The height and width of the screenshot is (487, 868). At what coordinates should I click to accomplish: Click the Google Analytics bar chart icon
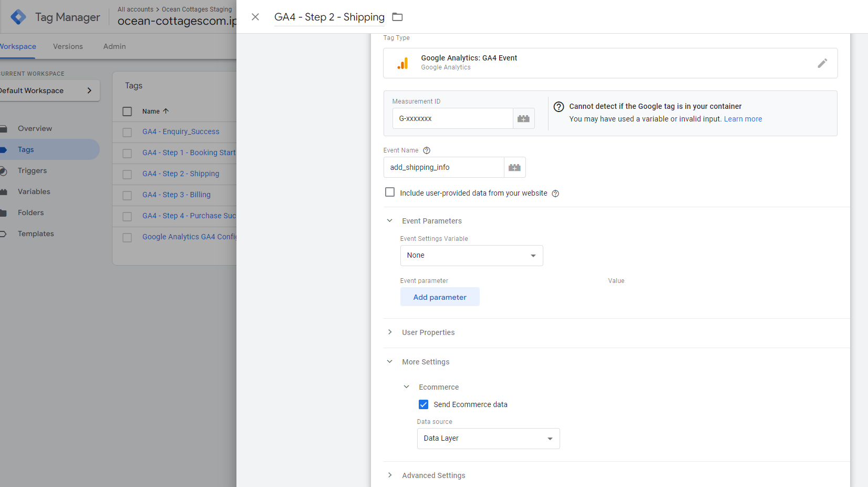click(403, 63)
